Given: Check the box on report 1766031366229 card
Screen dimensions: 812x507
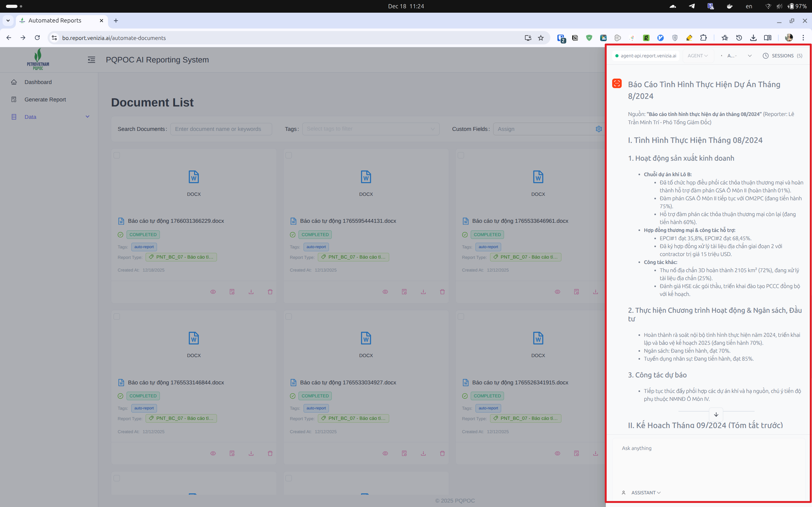Looking at the screenshot, I should pos(117,155).
